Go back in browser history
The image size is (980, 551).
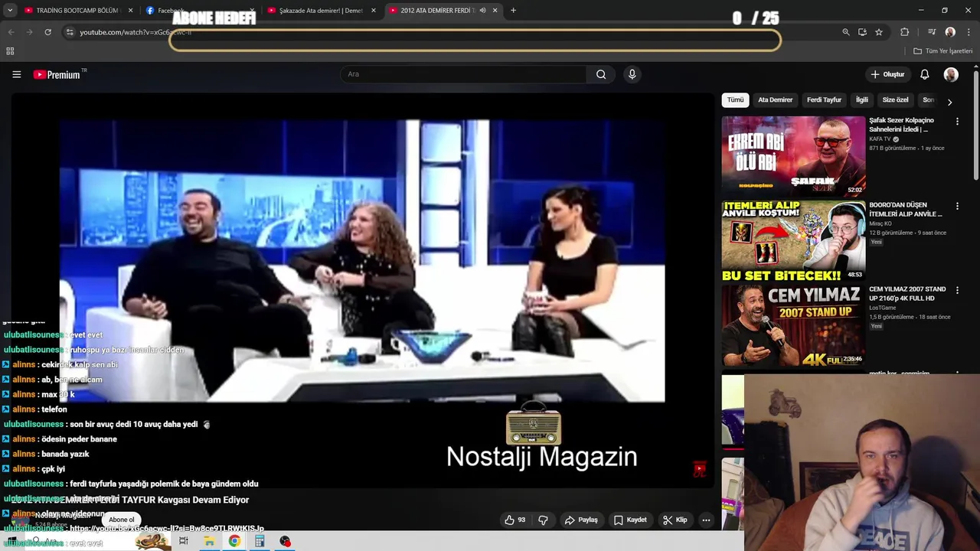click(11, 32)
